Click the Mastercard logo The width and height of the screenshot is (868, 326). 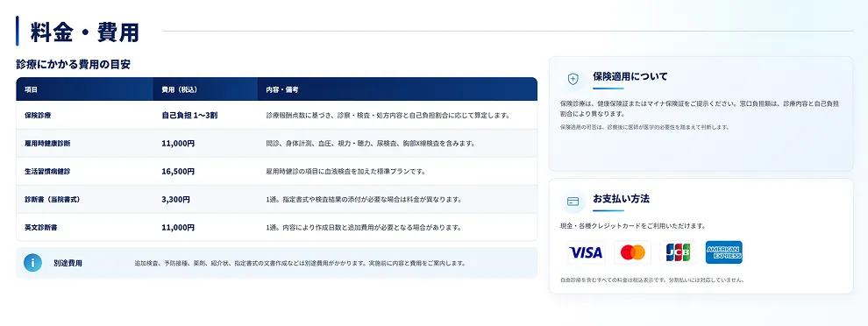(x=632, y=252)
